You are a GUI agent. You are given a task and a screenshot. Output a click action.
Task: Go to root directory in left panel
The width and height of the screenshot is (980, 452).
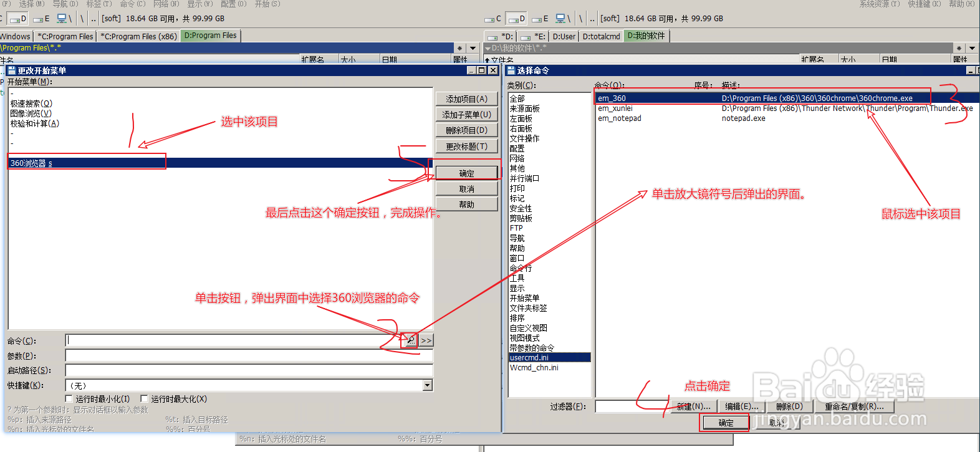coord(82,19)
